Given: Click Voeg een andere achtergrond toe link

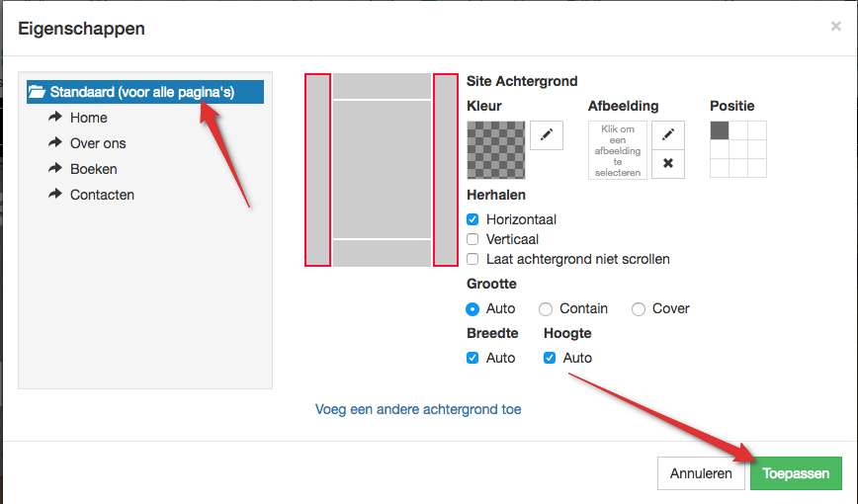Looking at the screenshot, I should [x=418, y=409].
